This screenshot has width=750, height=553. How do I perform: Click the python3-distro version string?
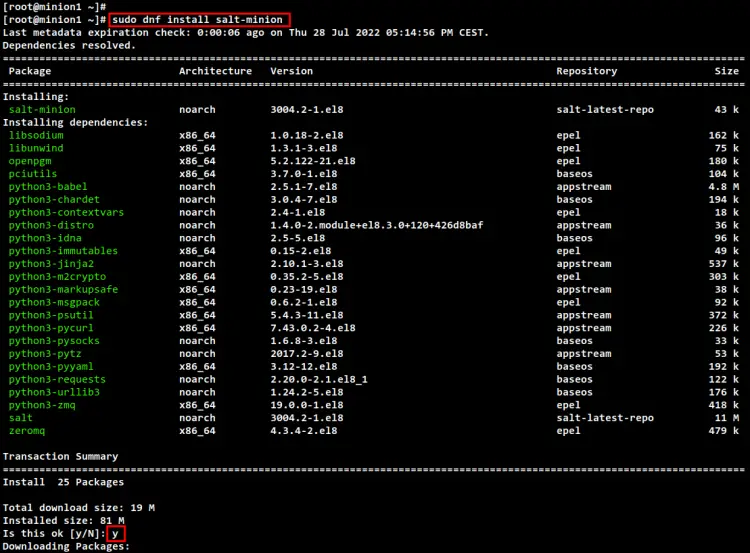pos(376,225)
